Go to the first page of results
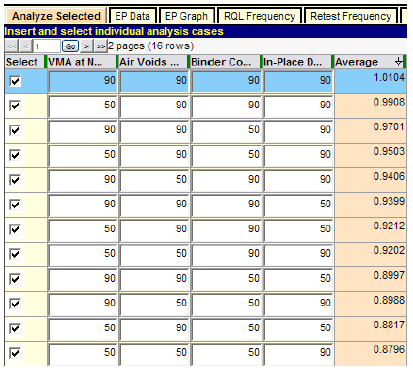 click(12, 46)
